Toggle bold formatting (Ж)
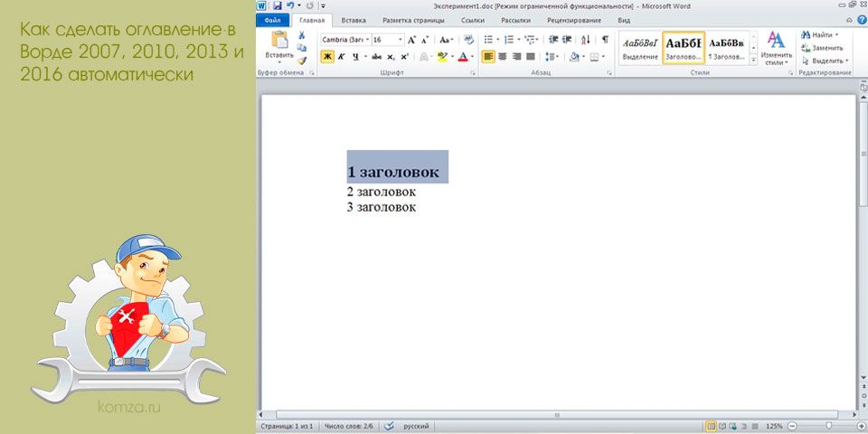This screenshot has width=868, height=434. tap(327, 56)
